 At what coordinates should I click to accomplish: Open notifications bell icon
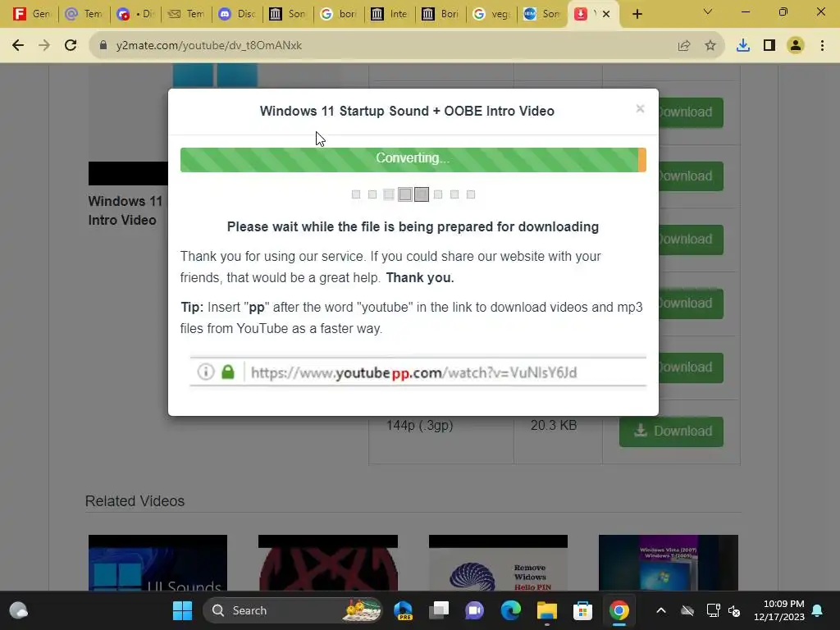818,610
